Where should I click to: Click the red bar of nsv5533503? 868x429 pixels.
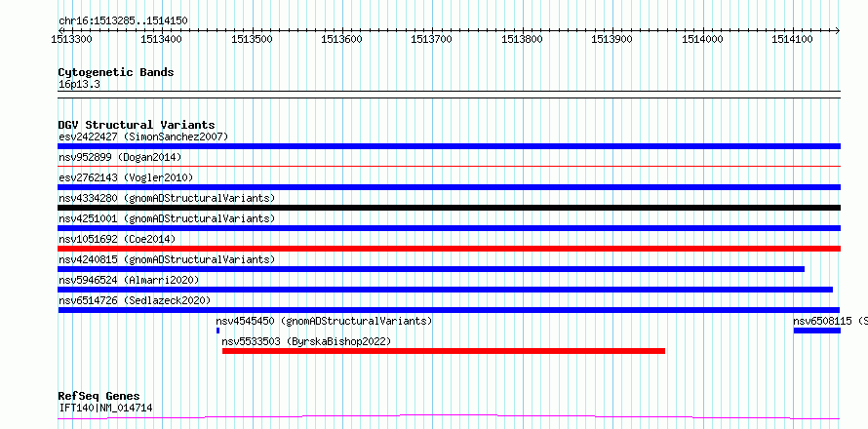click(444, 351)
